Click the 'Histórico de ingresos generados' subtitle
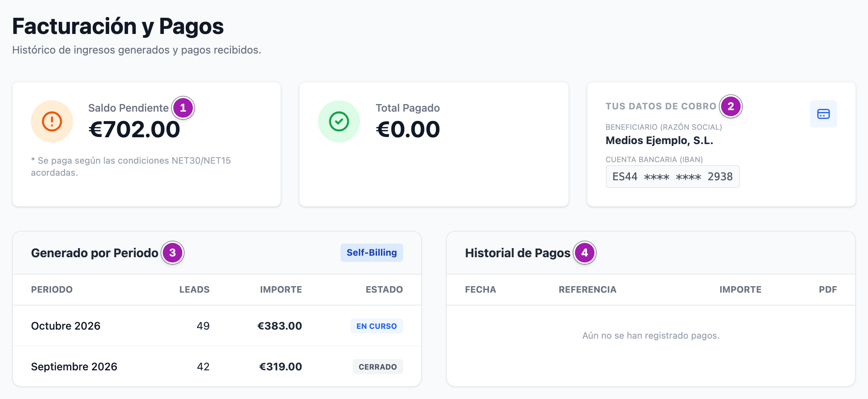Viewport: 868px width, 399px height. pyautogui.click(x=137, y=50)
